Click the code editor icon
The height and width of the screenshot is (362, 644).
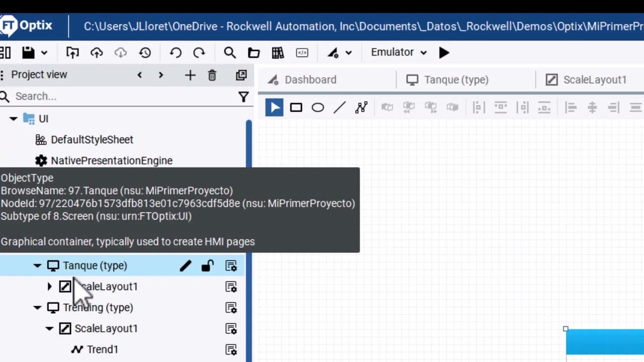coord(302,52)
